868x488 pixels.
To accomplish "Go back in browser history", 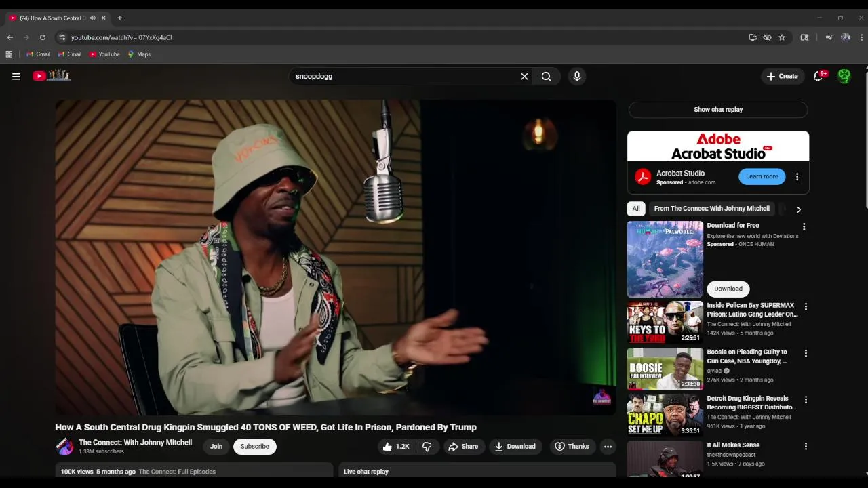I will pyautogui.click(x=10, y=37).
